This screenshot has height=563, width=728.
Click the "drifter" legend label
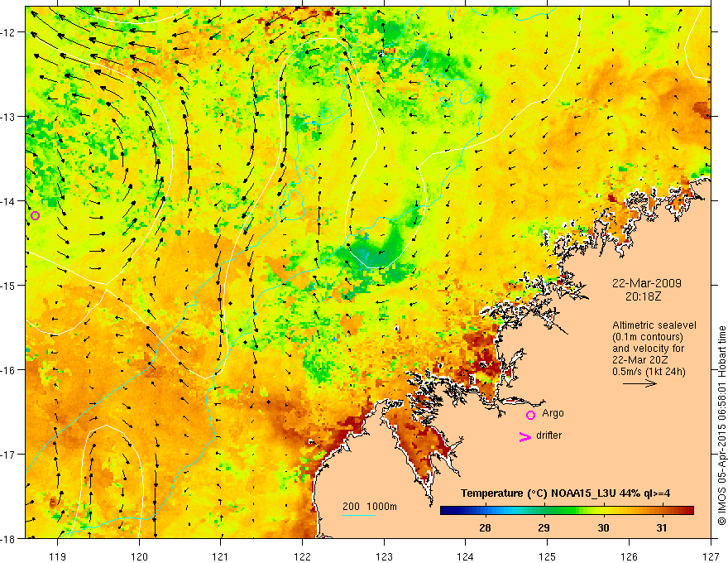(x=548, y=435)
